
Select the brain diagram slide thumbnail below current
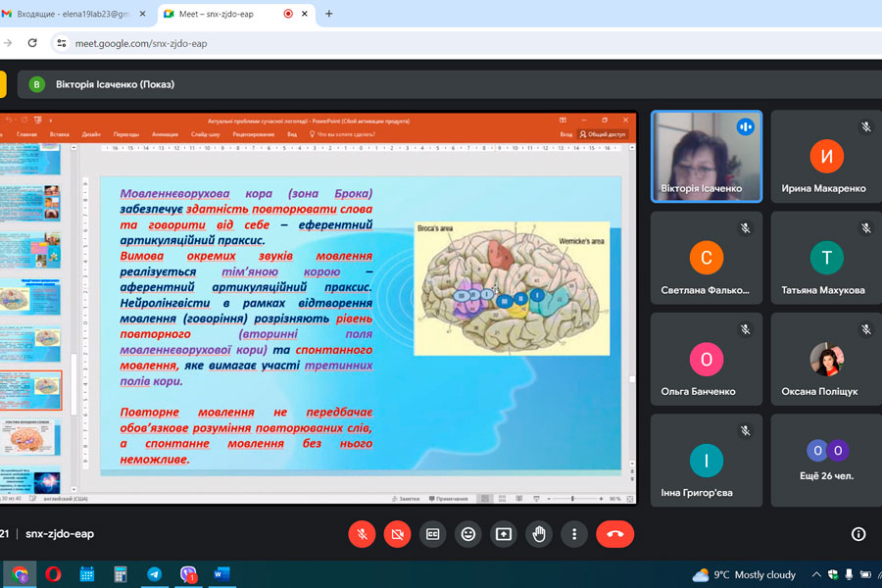pyautogui.click(x=31, y=437)
